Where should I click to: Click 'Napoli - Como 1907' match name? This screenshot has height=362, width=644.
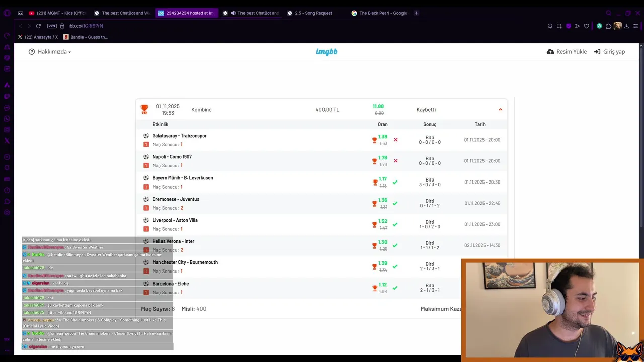point(172,157)
